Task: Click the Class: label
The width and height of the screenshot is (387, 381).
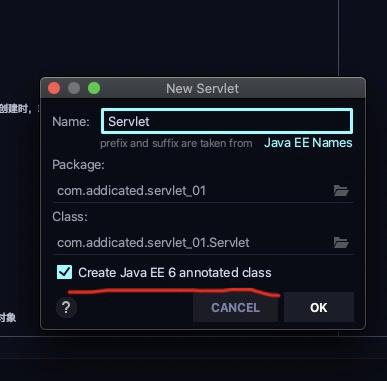Action: click(70, 217)
